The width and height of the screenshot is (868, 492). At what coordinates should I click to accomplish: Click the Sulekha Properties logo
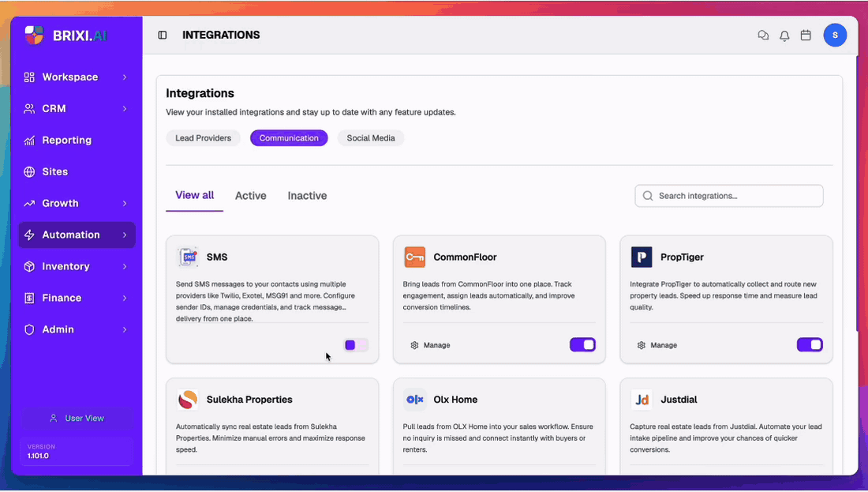pos(188,400)
